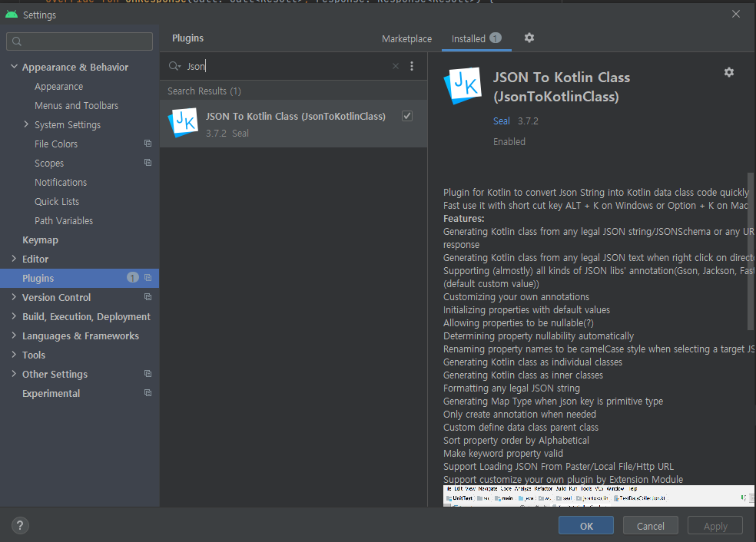756x542 pixels.
Task: Close the Settings dialog
Action: point(736,14)
